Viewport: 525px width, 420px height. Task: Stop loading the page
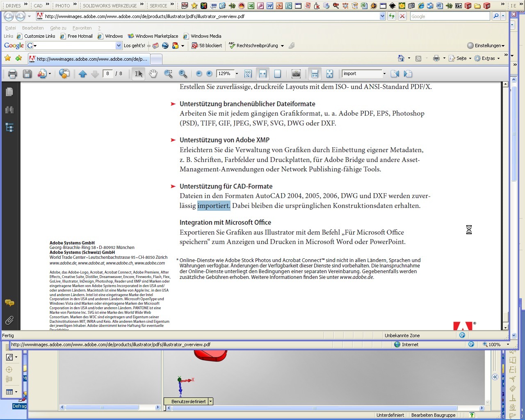(402, 16)
